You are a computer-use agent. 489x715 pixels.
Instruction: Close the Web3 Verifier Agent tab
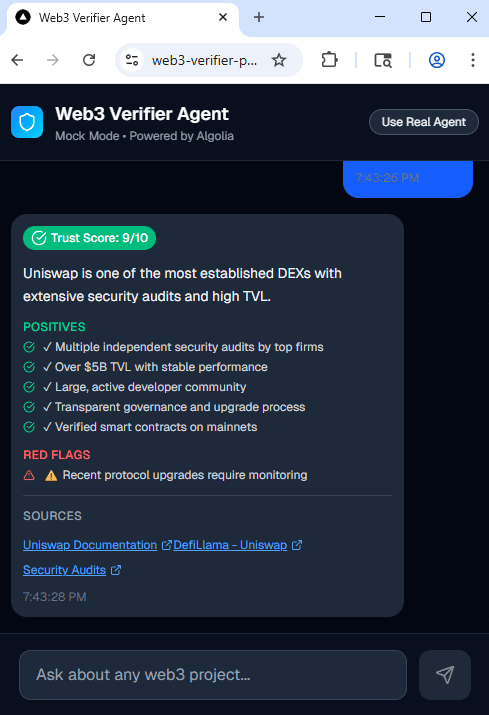(x=223, y=17)
